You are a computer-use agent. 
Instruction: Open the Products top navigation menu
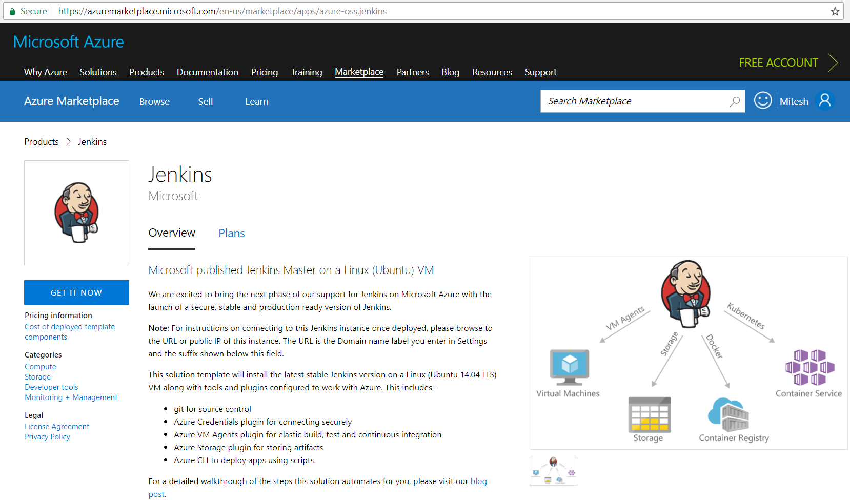(x=147, y=72)
